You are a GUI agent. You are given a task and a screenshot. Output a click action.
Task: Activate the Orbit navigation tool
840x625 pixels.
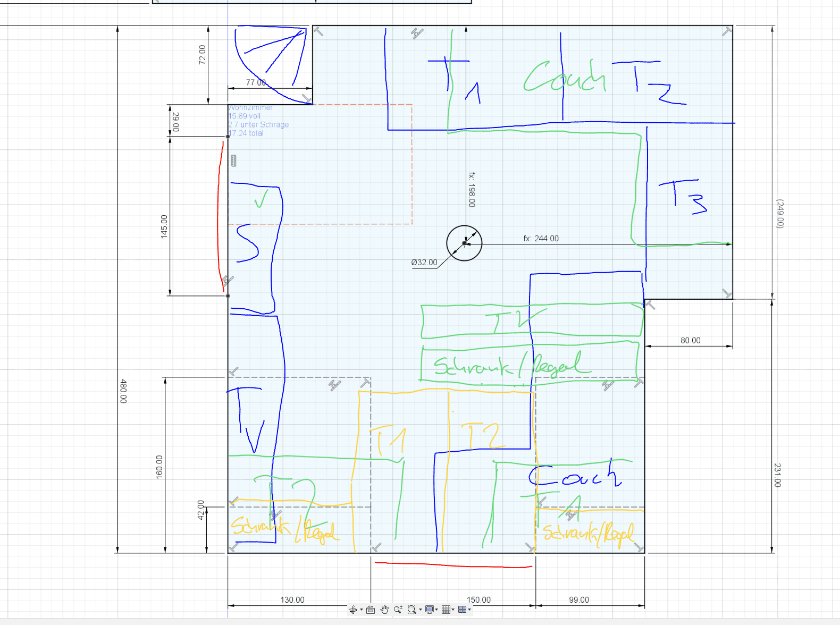(x=353, y=610)
